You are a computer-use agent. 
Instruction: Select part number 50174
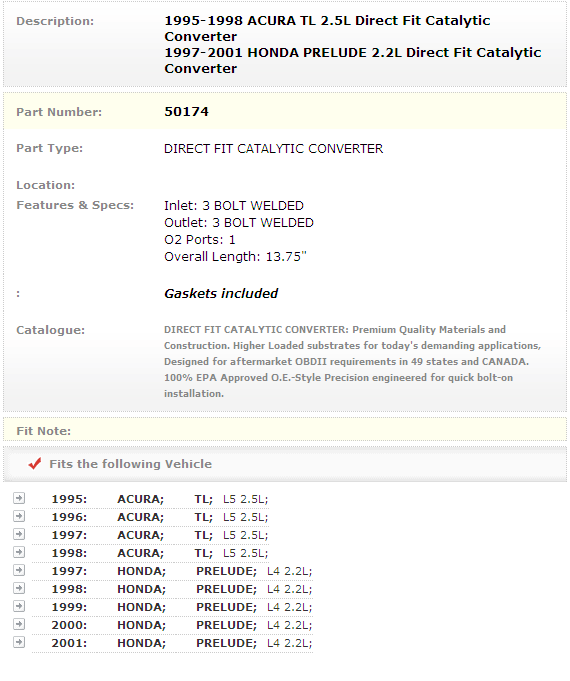(x=186, y=112)
